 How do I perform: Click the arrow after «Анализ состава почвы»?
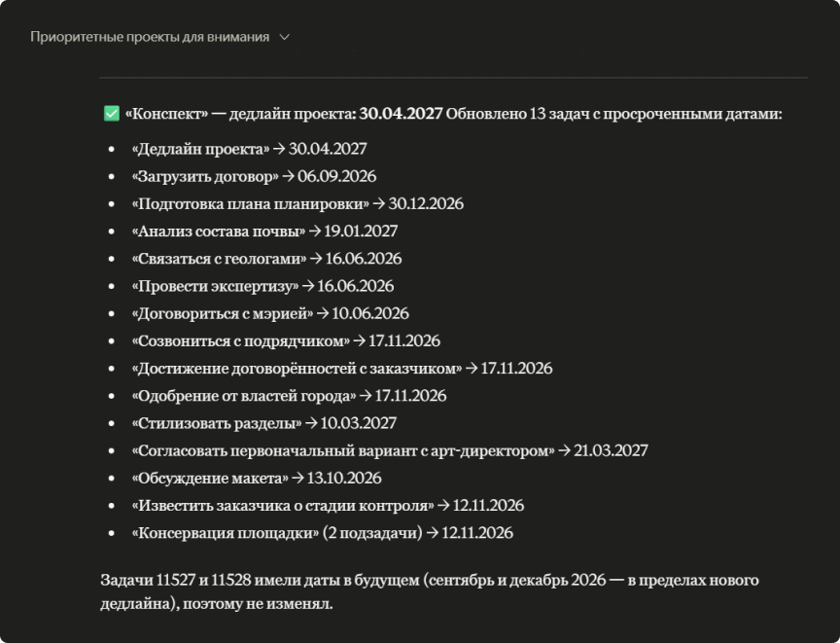point(314,231)
